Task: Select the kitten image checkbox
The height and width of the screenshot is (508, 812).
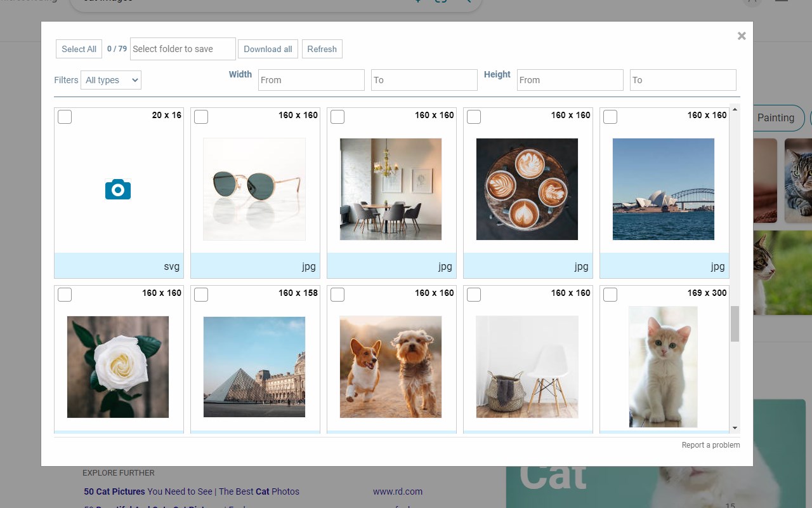Action: pyautogui.click(x=610, y=295)
